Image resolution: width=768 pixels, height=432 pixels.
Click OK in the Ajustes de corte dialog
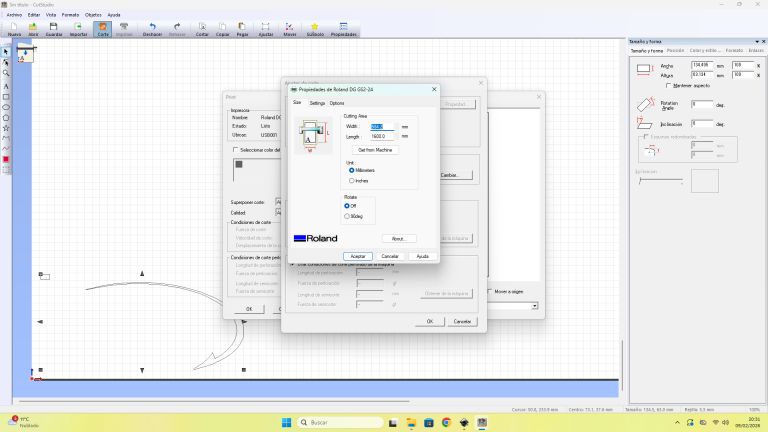[x=430, y=321]
